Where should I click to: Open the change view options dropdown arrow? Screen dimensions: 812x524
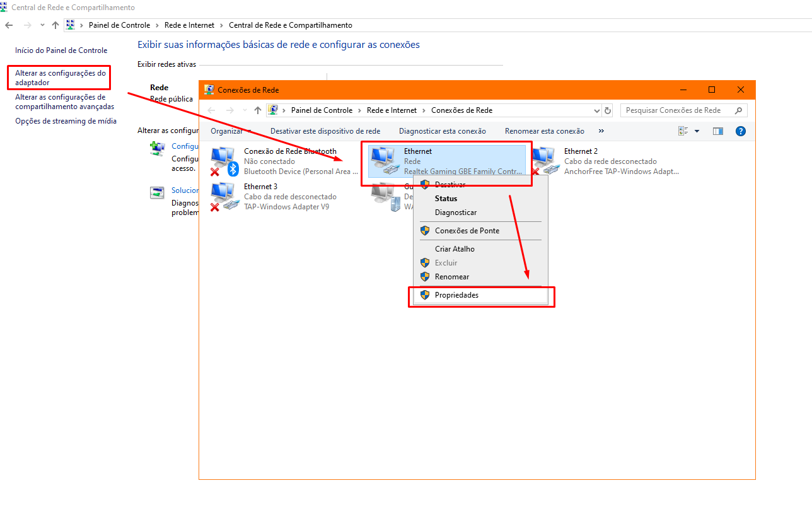(697, 131)
